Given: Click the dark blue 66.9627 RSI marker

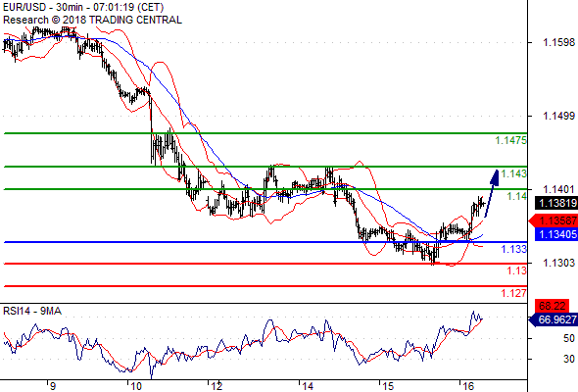Looking at the screenshot, I should (554, 319).
